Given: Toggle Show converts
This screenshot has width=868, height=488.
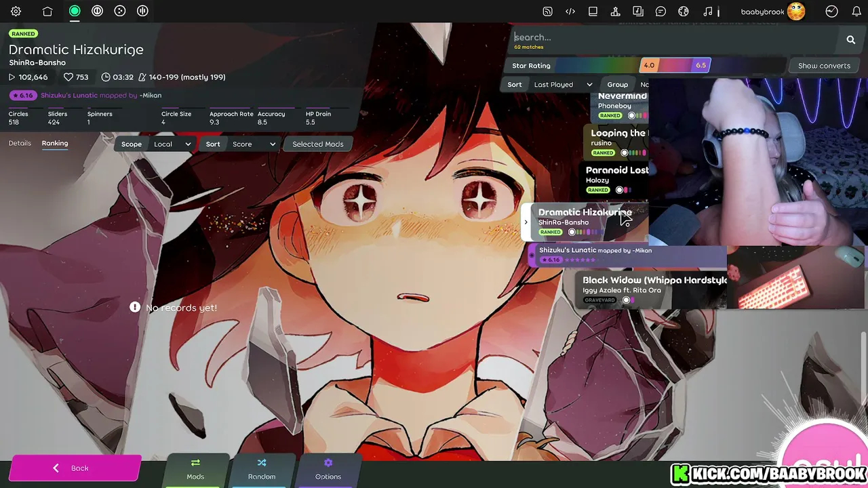Looking at the screenshot, I should tap(824, 66).
